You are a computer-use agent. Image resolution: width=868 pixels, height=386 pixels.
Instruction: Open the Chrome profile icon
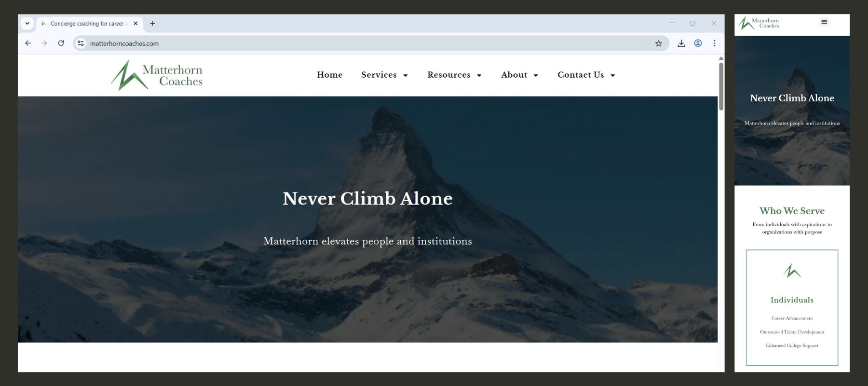click(698, 43)
